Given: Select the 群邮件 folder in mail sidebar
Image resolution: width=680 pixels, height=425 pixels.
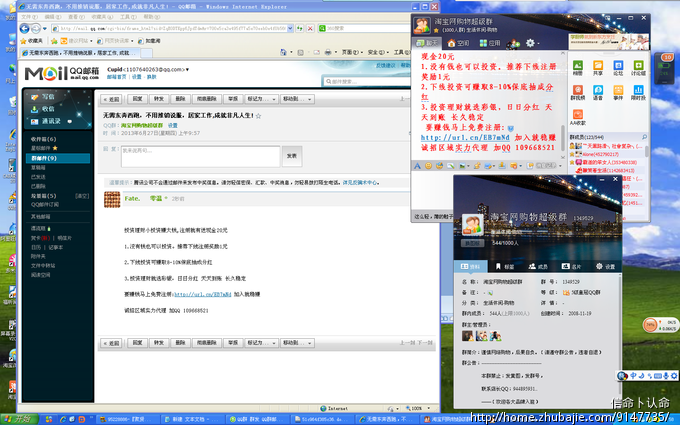Looking at the screenshot, I should (40, 158).
